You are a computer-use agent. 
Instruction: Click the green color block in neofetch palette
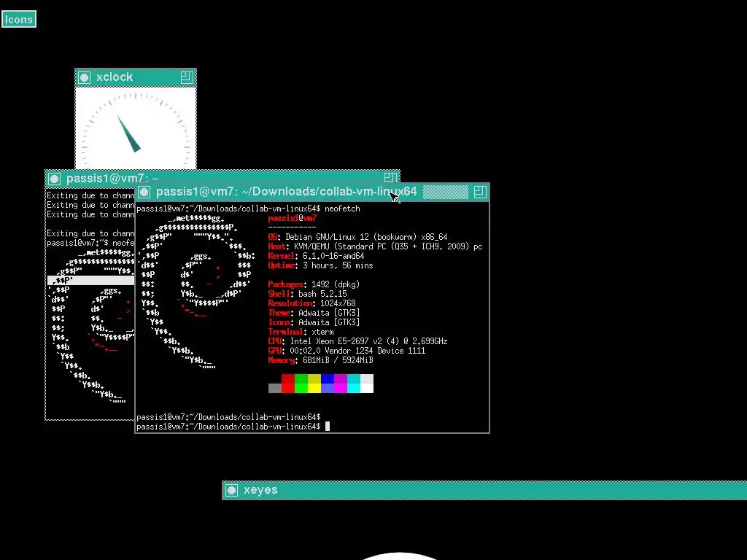point(301,384)
